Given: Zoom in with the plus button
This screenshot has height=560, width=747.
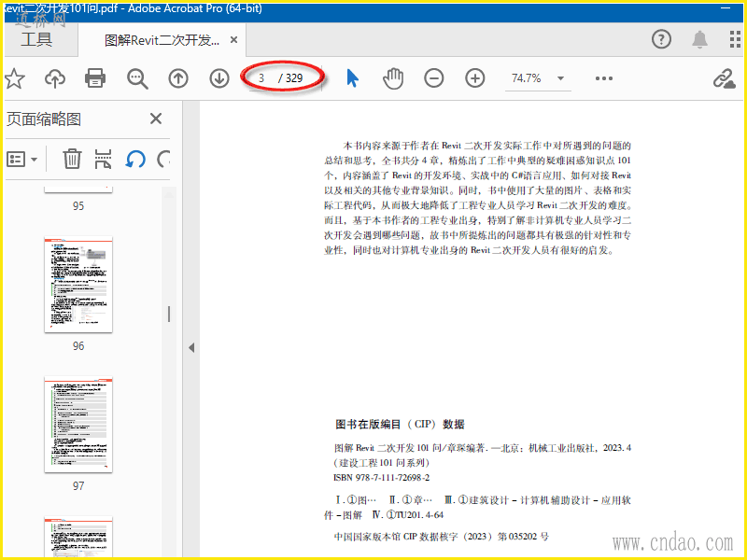Looking at the screenshot, I should click(x=475, y=78).
